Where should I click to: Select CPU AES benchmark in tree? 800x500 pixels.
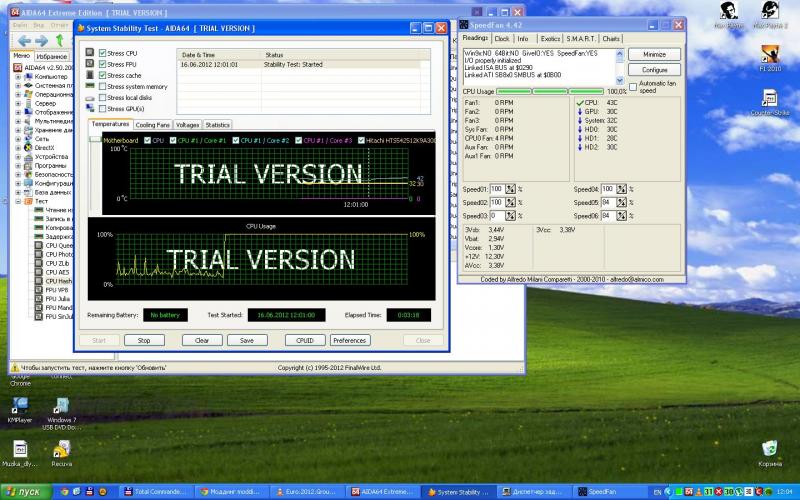[x=57, y=272]
